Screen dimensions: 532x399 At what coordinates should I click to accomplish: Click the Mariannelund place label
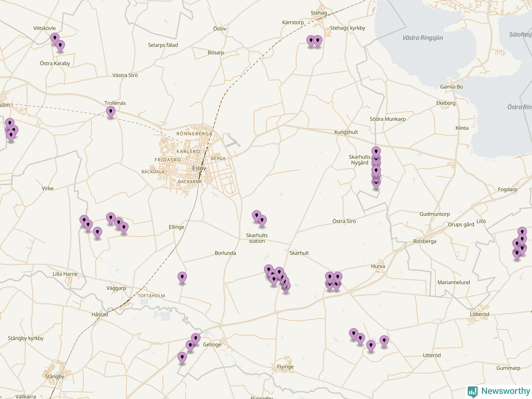[x=454, y=282]
